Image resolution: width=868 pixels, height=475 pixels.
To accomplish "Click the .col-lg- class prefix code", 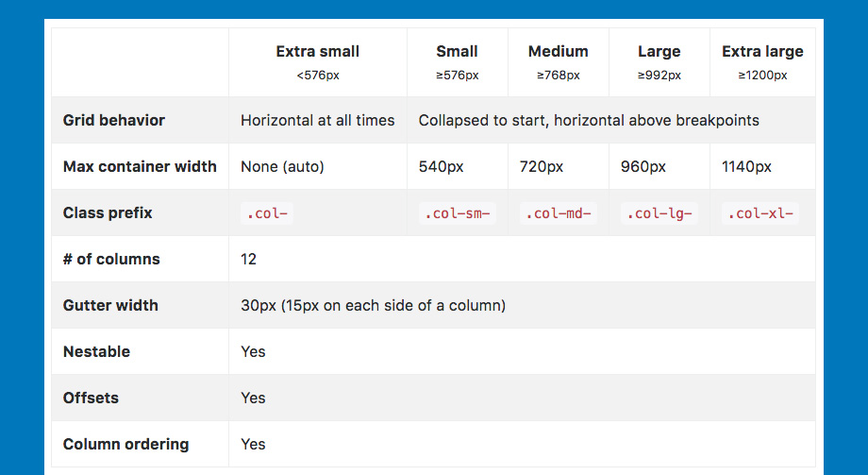I will (x=659, y=213).
